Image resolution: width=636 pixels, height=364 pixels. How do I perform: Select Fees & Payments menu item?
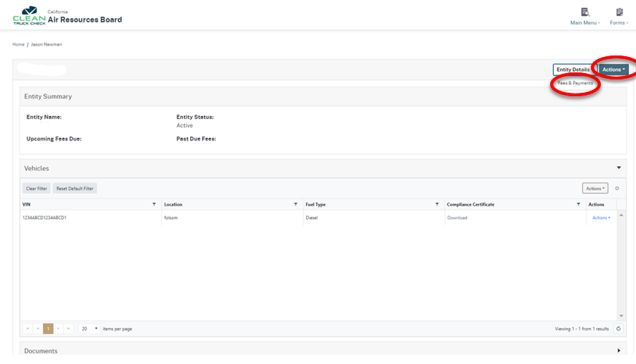[x=575, y=83]
